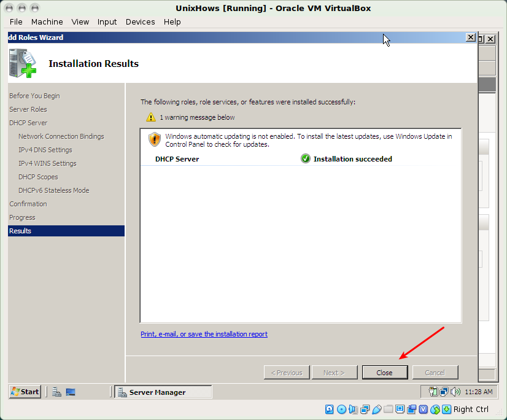
Task: Select the Before You Begin step
Action: tap(34, 96)
